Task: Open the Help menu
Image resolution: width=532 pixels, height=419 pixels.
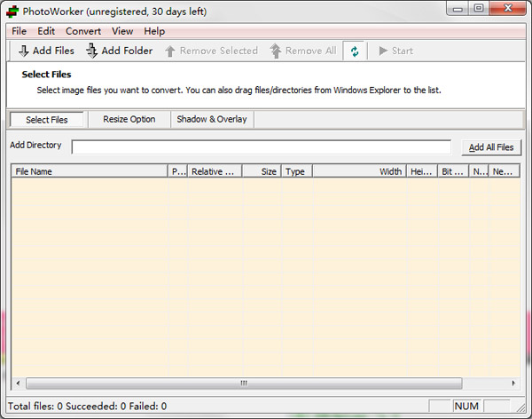Action: tap(154, 31)
